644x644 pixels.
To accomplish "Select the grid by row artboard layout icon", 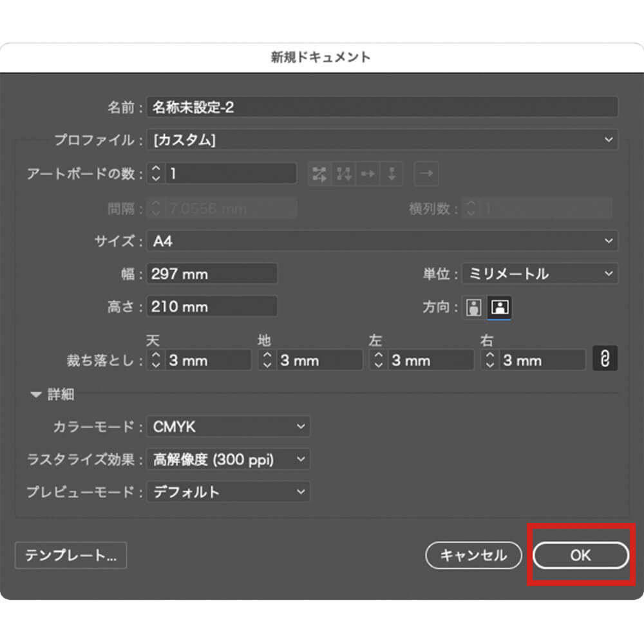I will 319,173.
